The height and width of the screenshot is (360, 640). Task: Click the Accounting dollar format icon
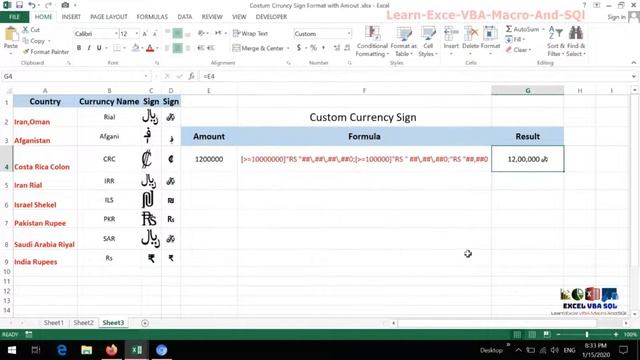pyautogui.click(x=299, y=48)
